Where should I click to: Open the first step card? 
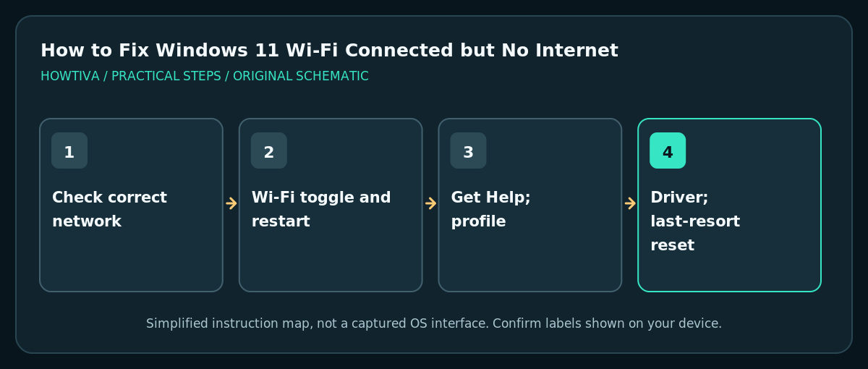click(131, 205)
